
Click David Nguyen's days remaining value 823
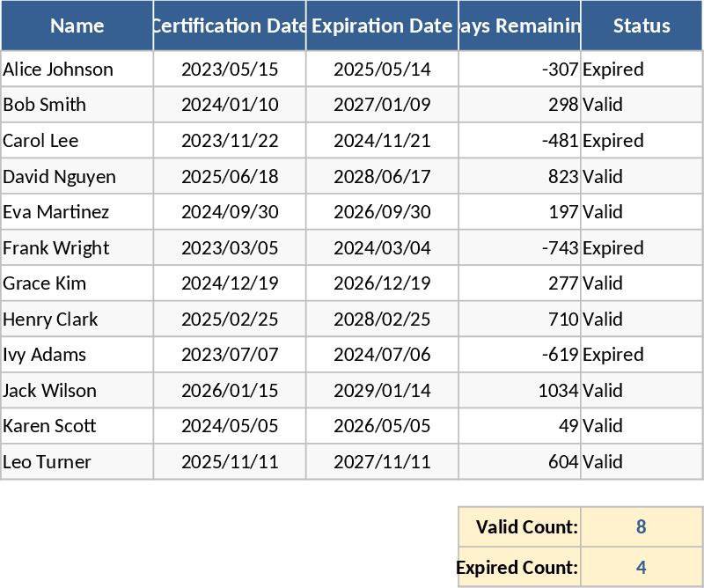click(519, 177)
